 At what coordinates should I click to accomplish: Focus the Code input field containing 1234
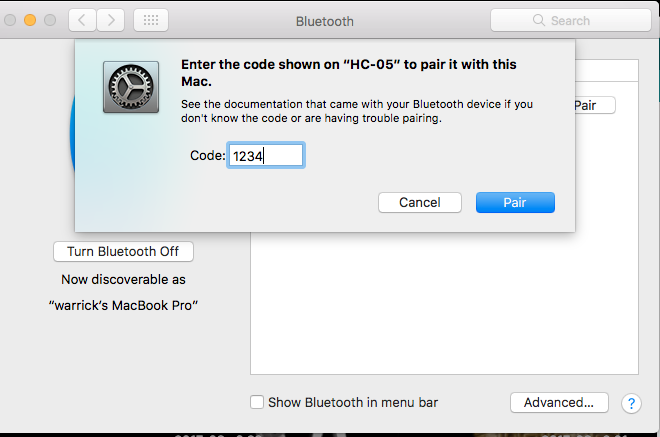(x=266, y=155)
